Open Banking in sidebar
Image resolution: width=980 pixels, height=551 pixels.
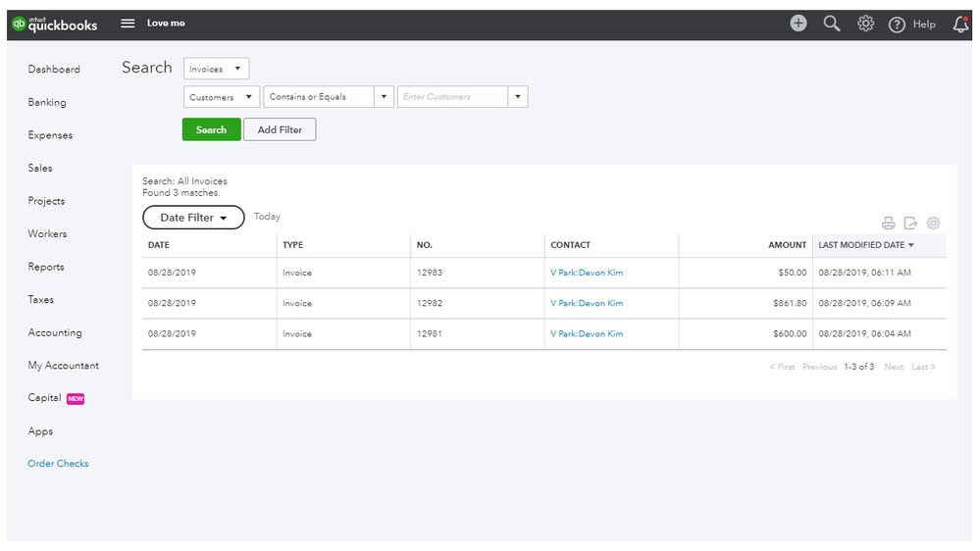(x=47, y=102)
